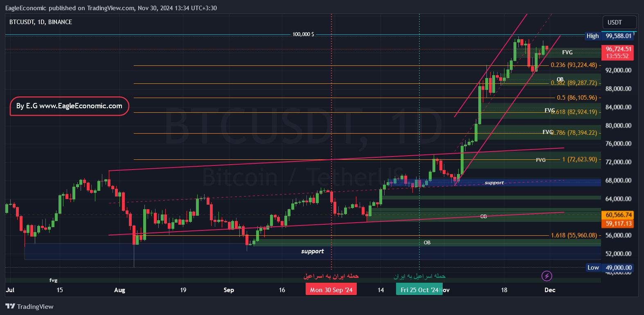Click the By E.G www.EagleEconomic.com text box

70,106
